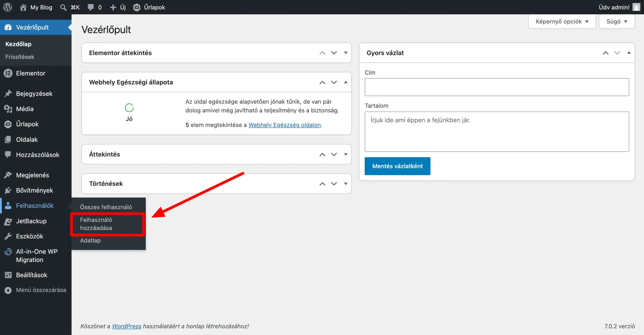The image size is (644, 335).
Task: Click the 7.0.2 verzió footer text
Action: tap(620, 326)
